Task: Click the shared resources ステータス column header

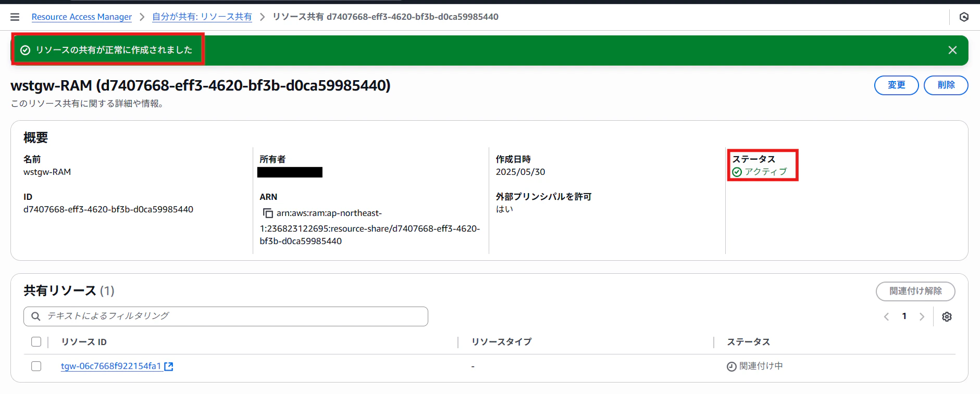Action: click(x=748, y=342)
